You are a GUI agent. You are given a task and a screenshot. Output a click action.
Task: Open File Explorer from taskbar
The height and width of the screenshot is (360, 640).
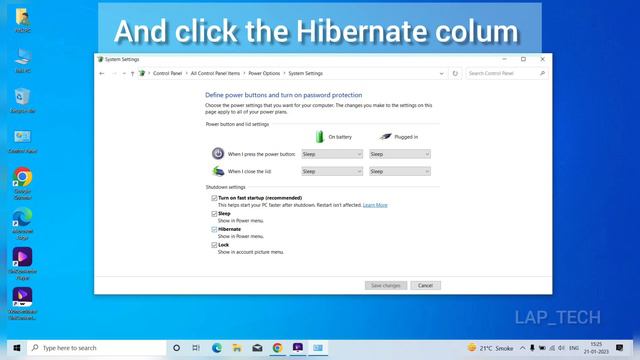(237, 348)
